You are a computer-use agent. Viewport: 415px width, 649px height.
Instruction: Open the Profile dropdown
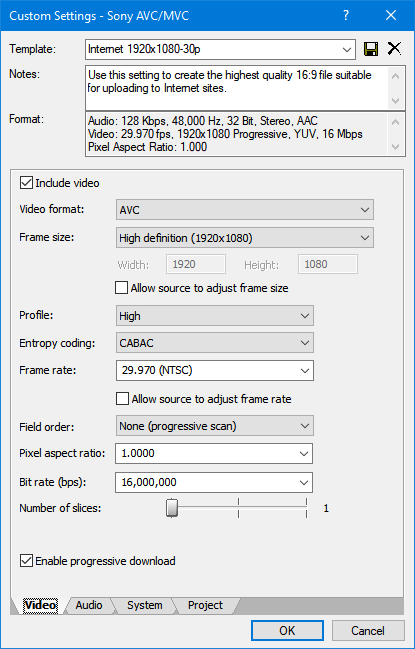(215, 316)
